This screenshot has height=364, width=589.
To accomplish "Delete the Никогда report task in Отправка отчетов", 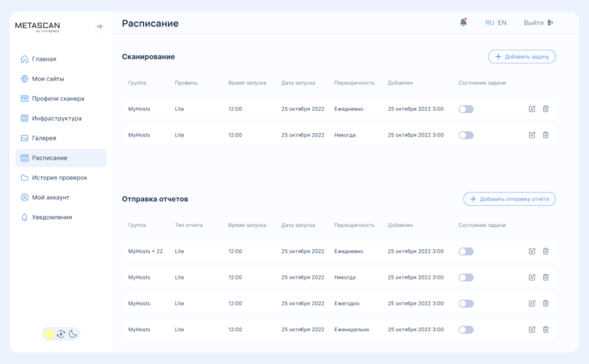I will tap(546, 277).
